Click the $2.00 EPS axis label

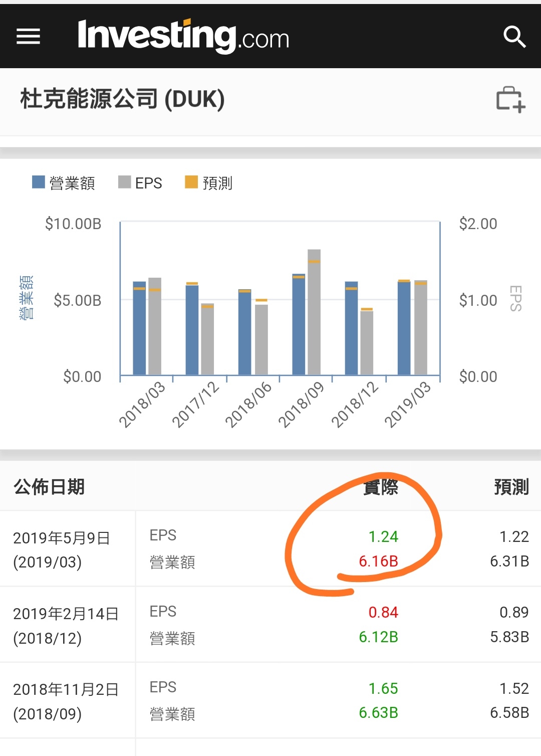click(x=478, y=224)
